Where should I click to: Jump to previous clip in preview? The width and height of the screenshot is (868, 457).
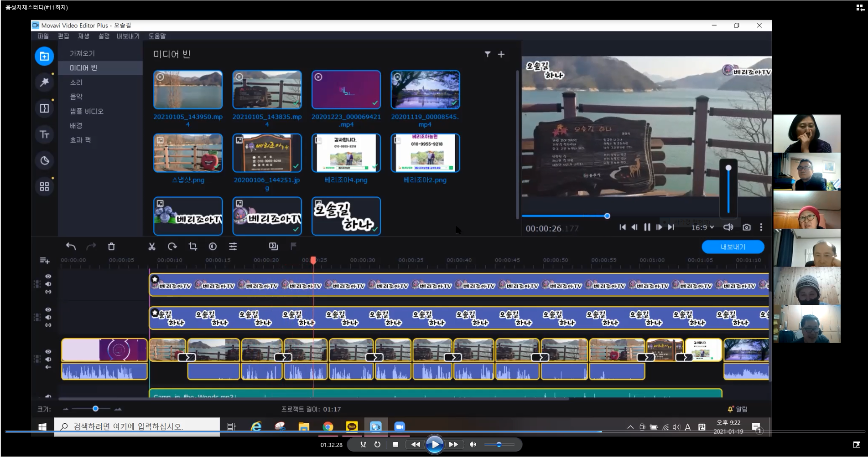pyautogui.click(x=623, y=227)
